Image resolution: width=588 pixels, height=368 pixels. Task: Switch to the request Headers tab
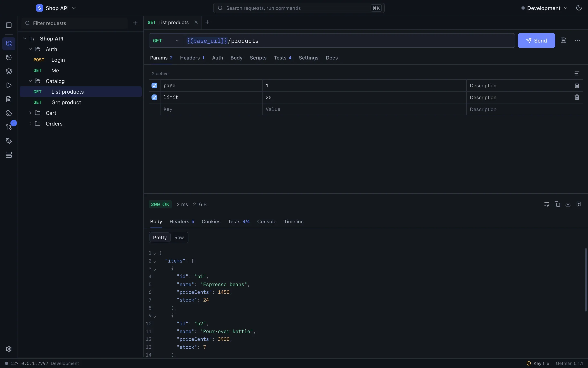tap(192, 58)
